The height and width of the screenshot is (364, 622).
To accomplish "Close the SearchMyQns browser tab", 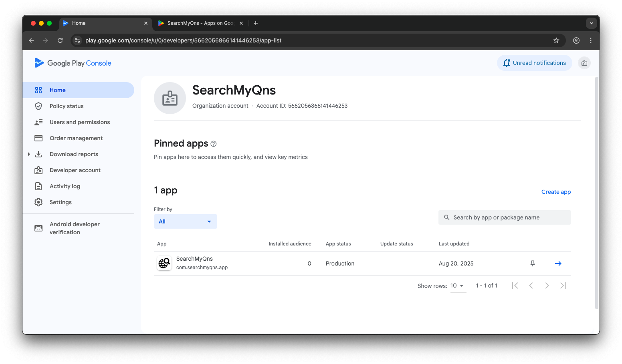I will coord(241,23).
